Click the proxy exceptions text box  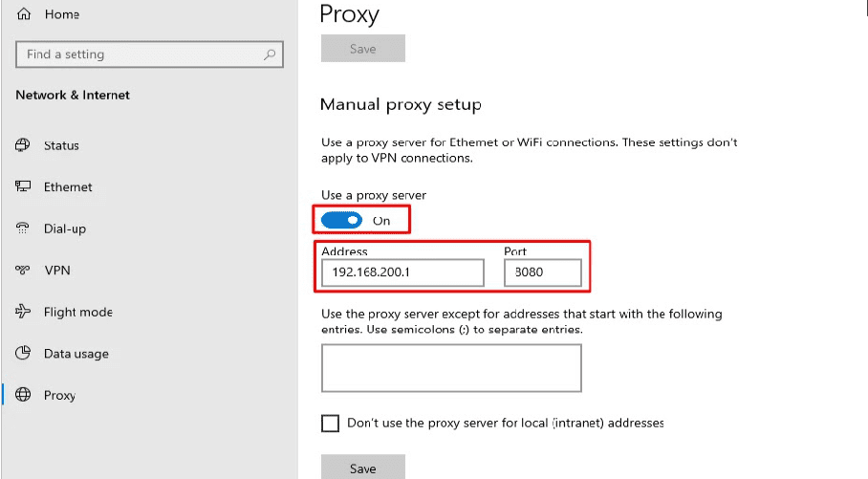[x=451, y=368]
